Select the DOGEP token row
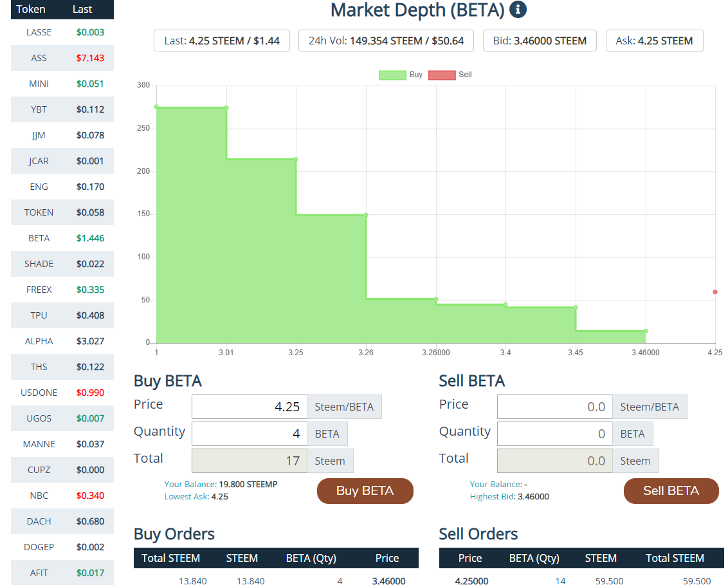Screen dimensions: 728x585 click(x=62, y=547)
